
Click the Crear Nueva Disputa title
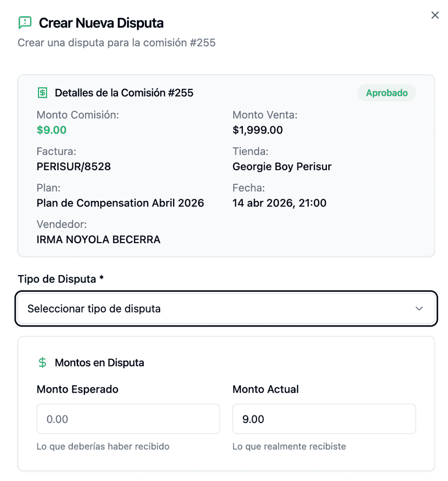[x=101, y=23]
